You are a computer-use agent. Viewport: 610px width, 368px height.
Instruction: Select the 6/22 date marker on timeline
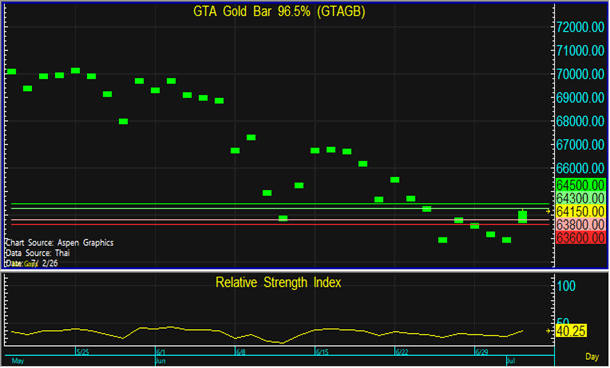coord(402,352)
